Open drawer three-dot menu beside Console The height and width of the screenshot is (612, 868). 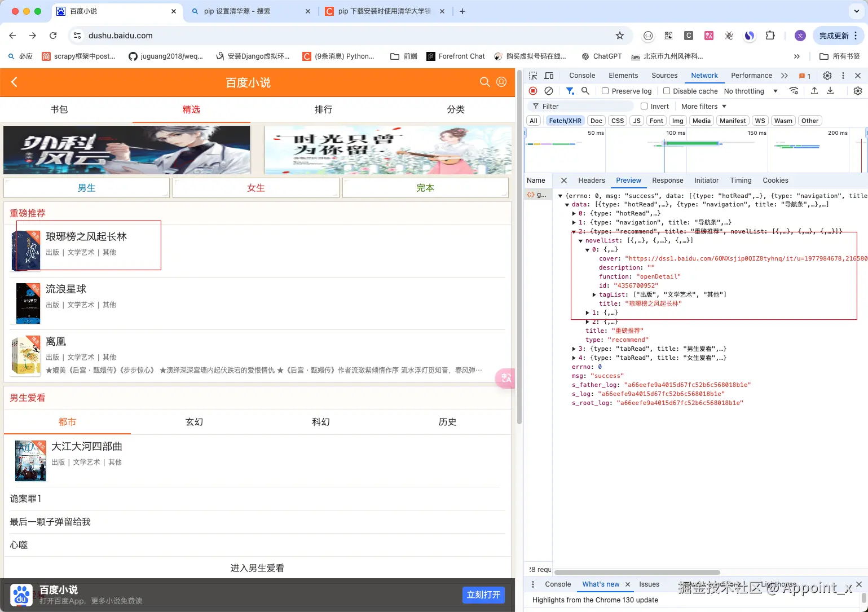pos(533,584)
